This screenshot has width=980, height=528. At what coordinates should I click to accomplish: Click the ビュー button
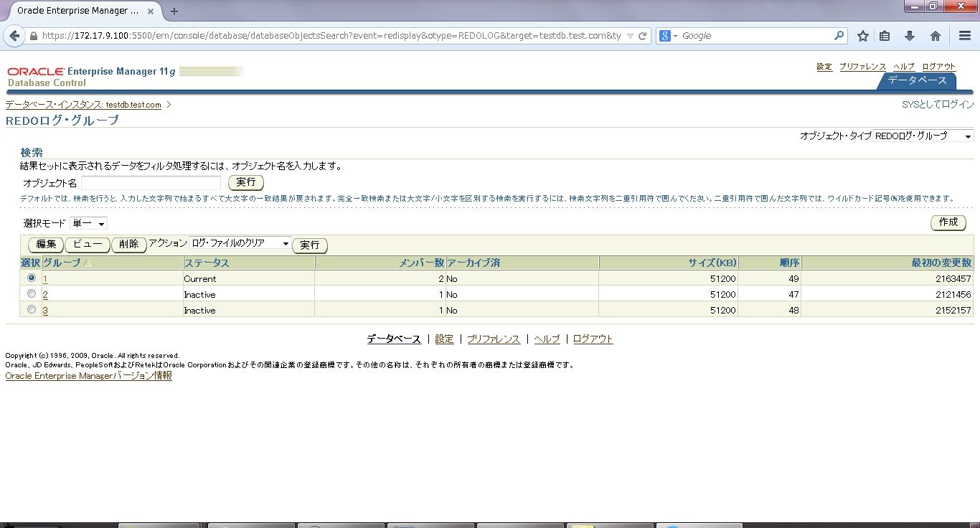point(88,245)
